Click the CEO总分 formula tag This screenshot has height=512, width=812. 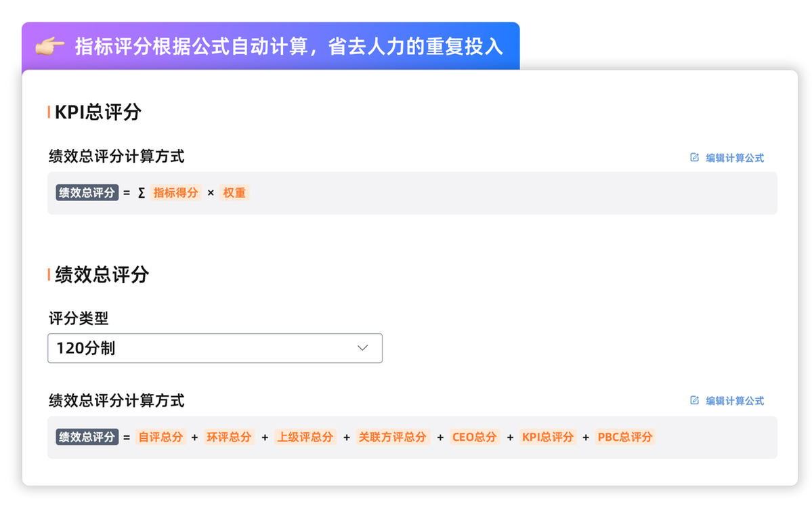474,438
